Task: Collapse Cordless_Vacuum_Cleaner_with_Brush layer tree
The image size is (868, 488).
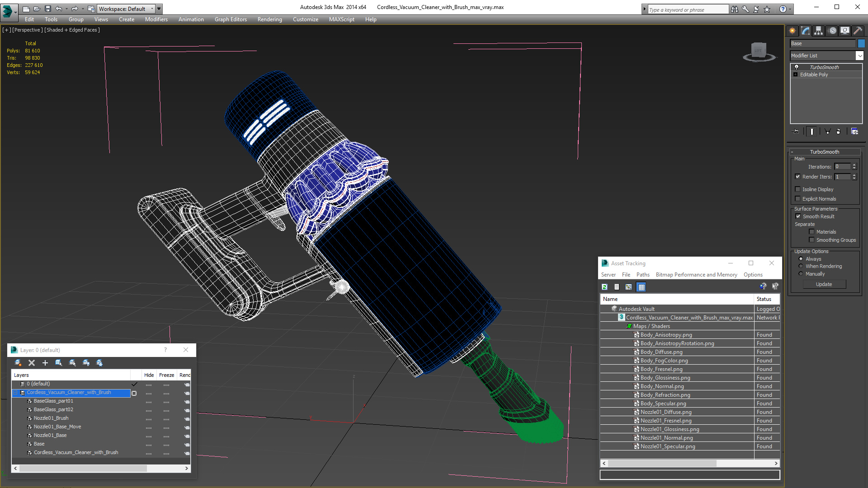Action: pos(15,393)
